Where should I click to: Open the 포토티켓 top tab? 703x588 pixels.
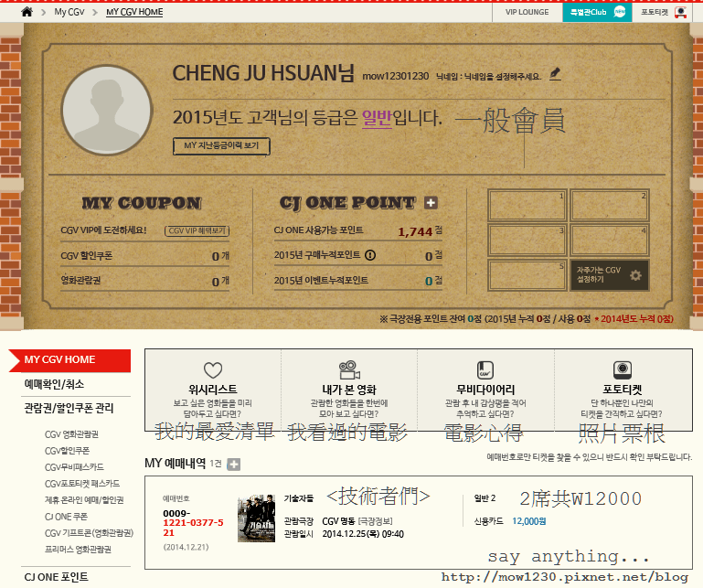pos(663,12)
